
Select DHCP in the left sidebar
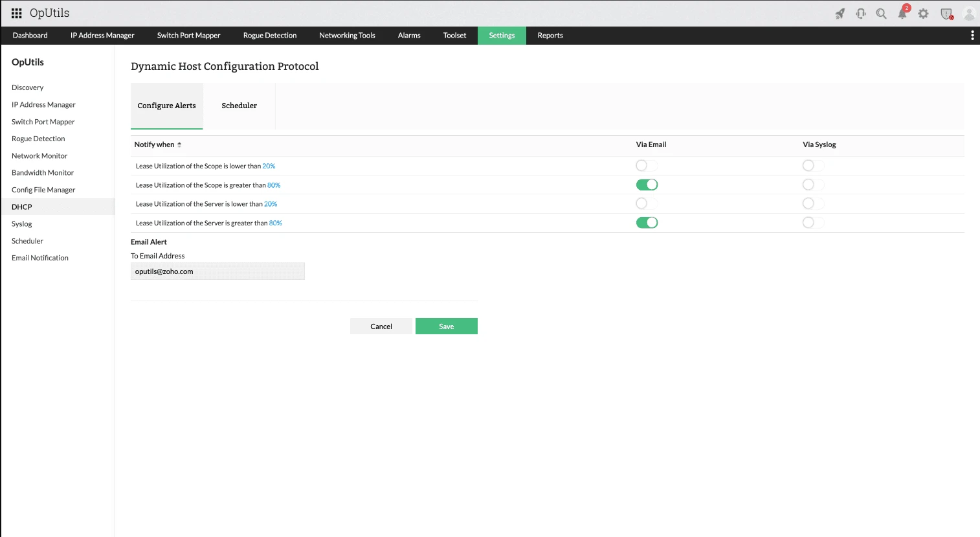(x=21, y=206)
